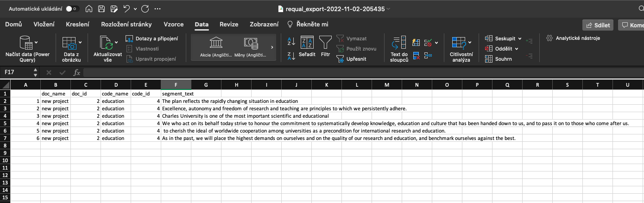Click the Souhrn subtotal button
This screenshot has width=644, height=203.
click(498, 59)
